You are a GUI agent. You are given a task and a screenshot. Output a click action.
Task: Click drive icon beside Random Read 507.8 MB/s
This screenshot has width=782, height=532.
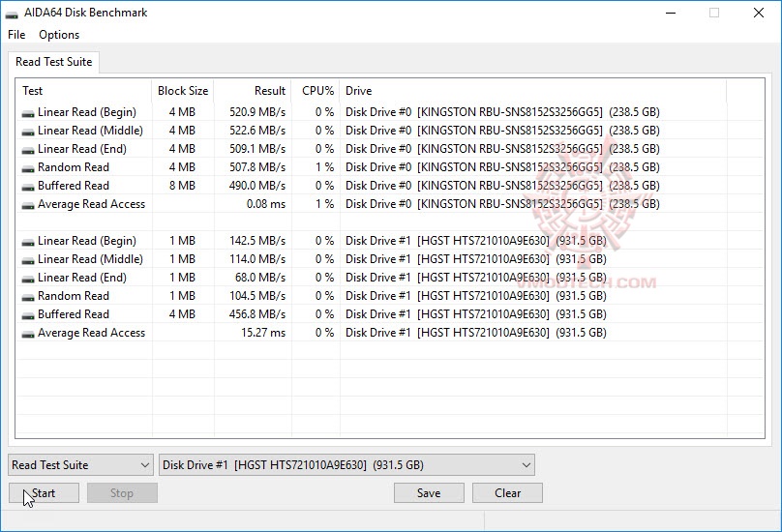[28, 169]
